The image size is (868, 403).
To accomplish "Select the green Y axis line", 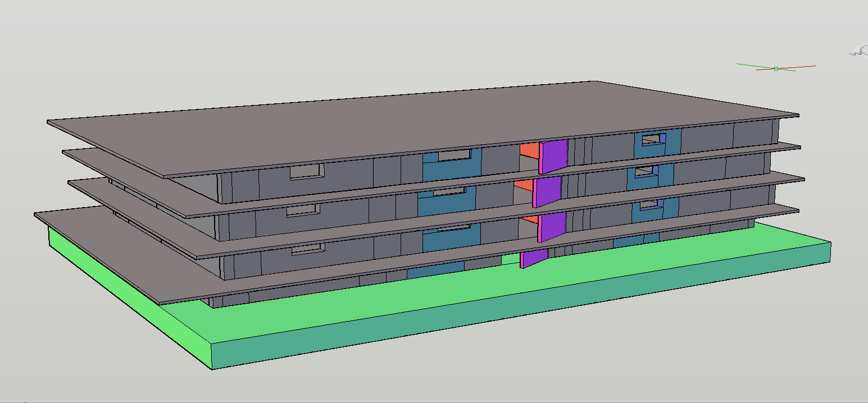I will (750, 65).
